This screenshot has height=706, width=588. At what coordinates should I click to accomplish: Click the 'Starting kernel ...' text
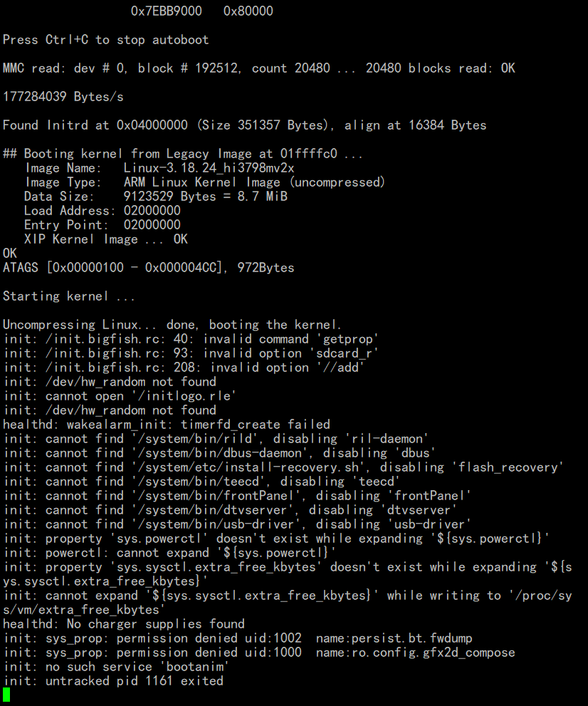pos(70,296)
